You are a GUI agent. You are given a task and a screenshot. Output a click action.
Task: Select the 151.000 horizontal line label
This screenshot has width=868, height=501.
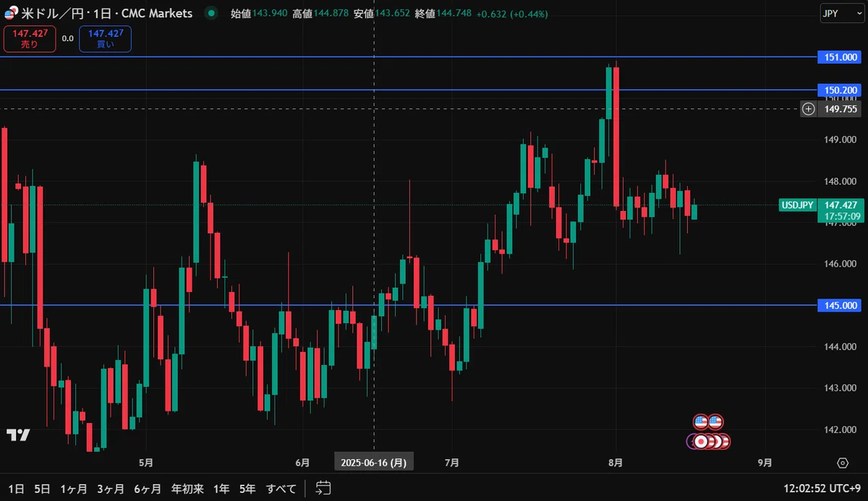(x=839, y=57)
